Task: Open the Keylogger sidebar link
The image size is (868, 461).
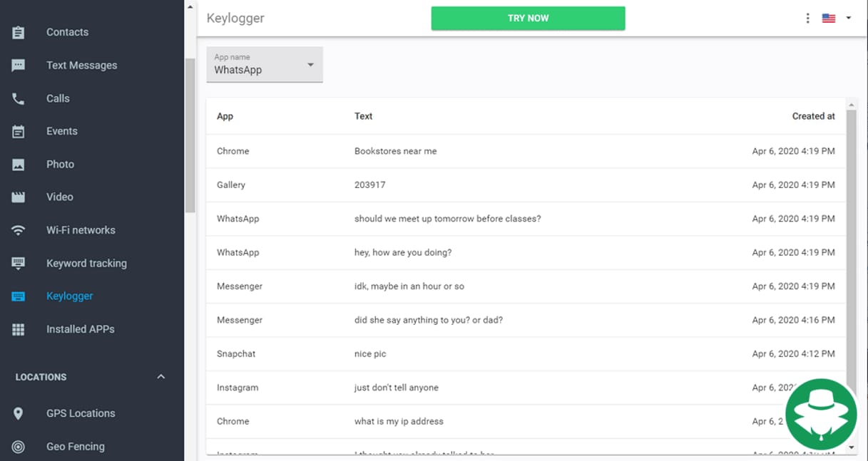Action: click(x=69, y=296)
